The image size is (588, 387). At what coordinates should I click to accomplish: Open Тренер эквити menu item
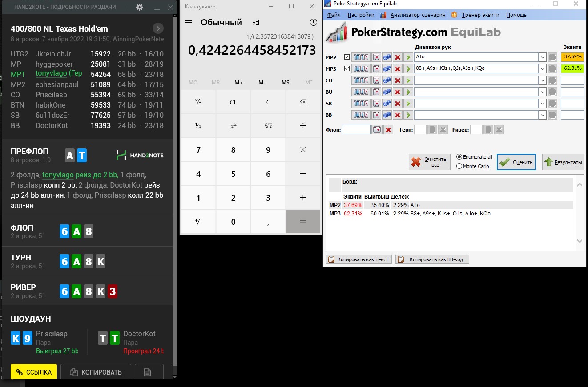point(480,15)
